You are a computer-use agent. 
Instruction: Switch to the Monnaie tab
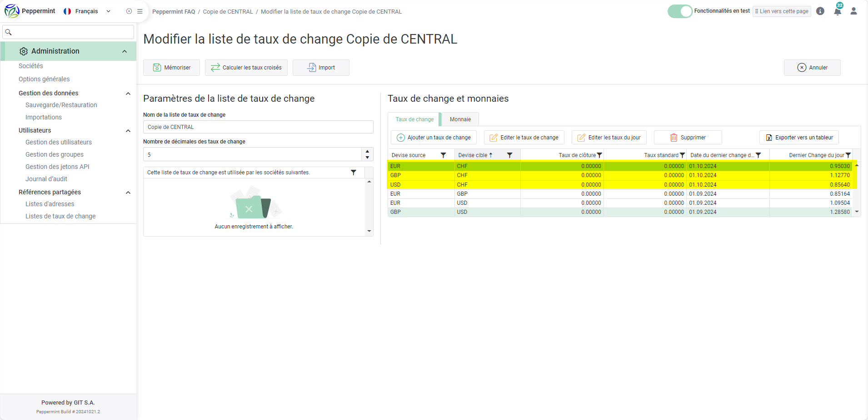click(x=460, y=119)
